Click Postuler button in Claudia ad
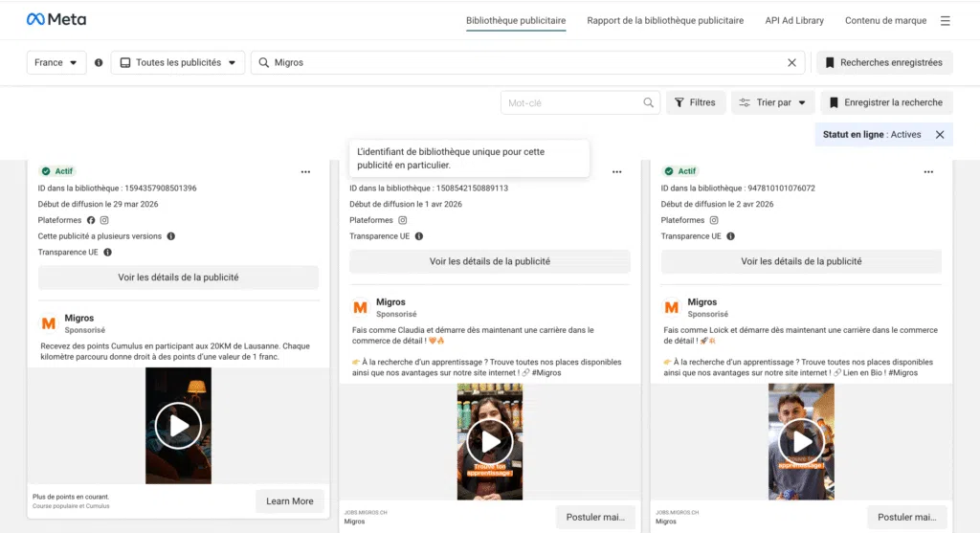The width and height of the screenshot is (980, 533). [x=595, y=517]
